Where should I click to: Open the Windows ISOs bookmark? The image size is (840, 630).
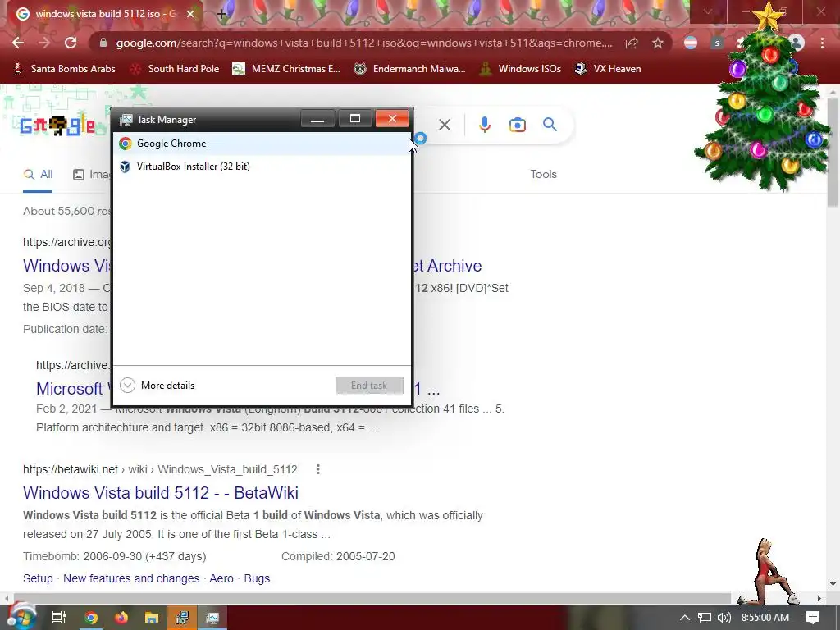(x=520, y=69)
